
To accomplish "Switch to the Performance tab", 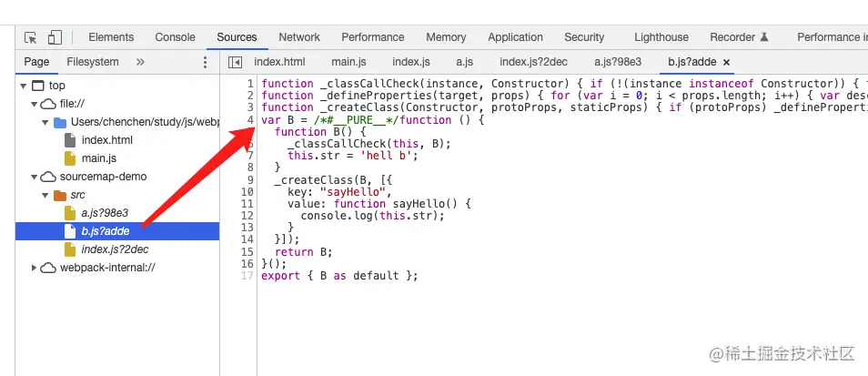I will pos(373,37).
